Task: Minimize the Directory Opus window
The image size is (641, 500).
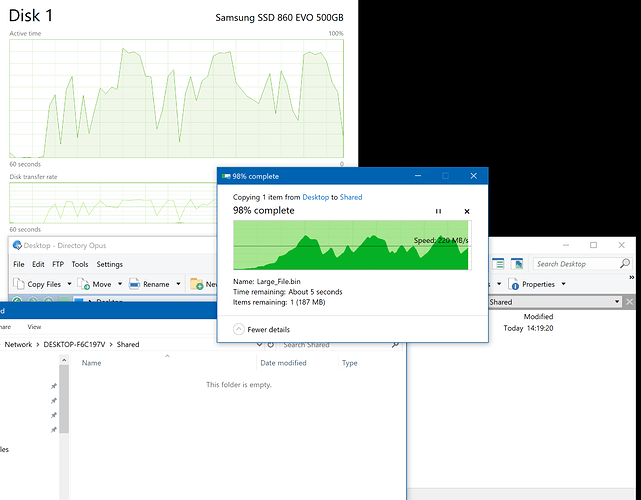Action: click(566, 245)
